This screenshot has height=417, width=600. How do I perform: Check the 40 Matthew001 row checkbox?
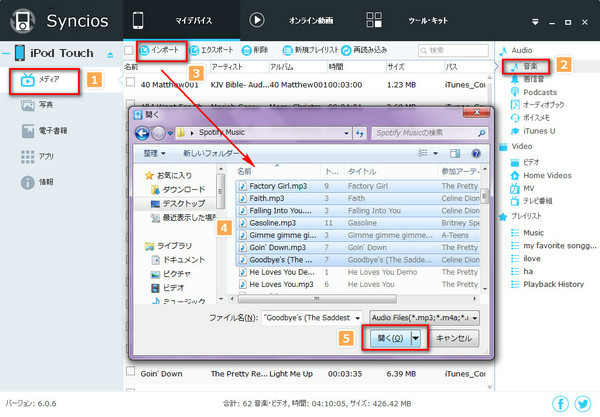[x=130, y=82]
